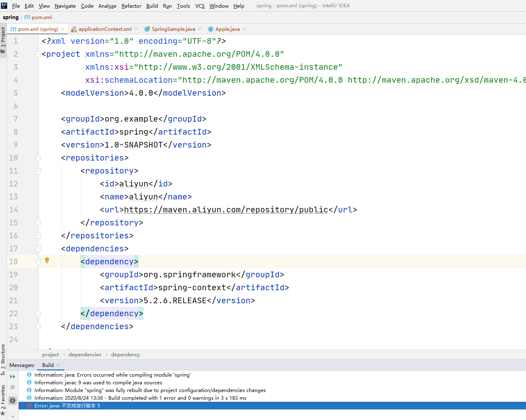Open the View menu
This screenshot has width=526, height=420.
pos(44,6)
